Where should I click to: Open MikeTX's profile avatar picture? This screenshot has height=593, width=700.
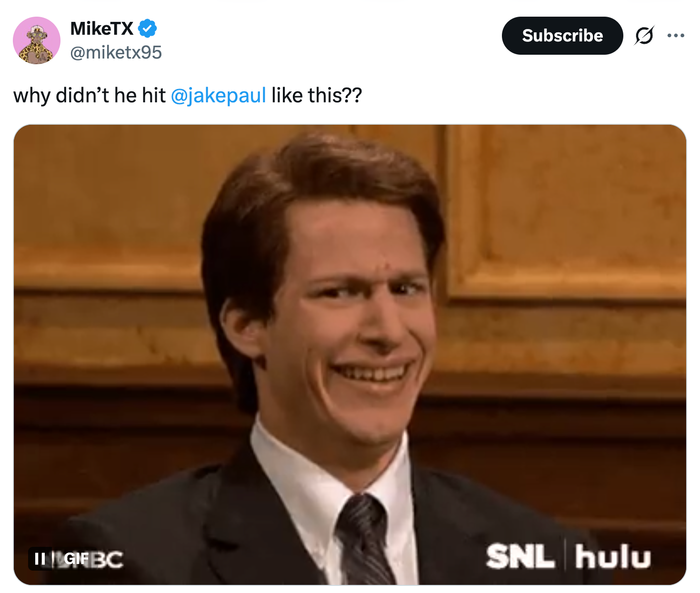(x=37, y=40)
